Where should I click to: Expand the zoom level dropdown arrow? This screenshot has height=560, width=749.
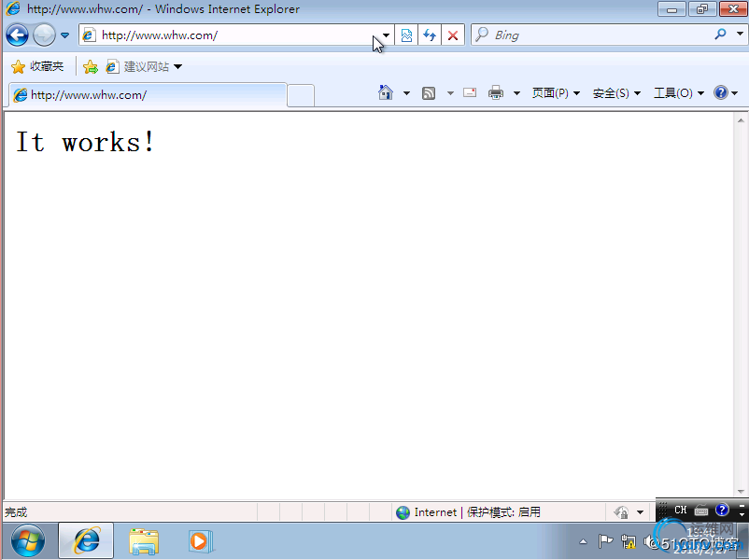pyautogui.click(x=640, y=512)
